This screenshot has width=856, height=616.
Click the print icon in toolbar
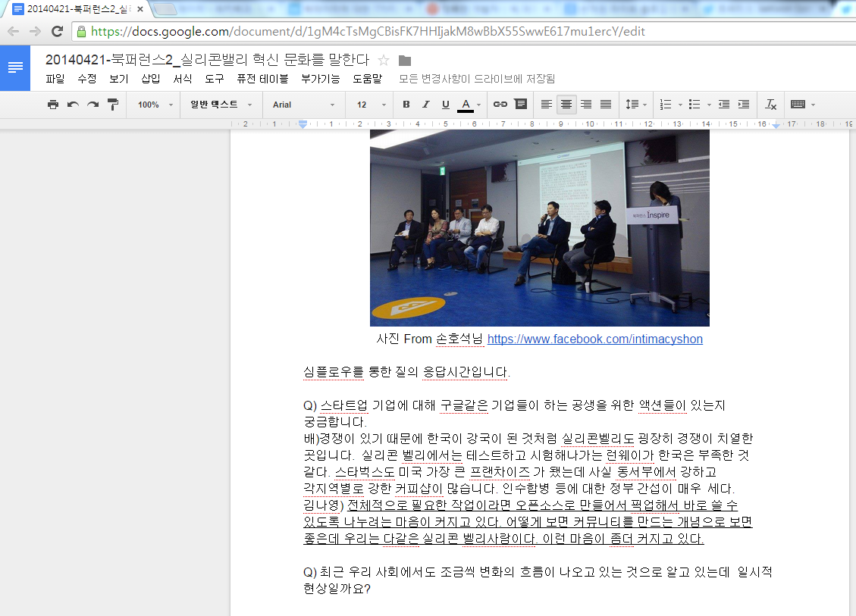[52, 105]
